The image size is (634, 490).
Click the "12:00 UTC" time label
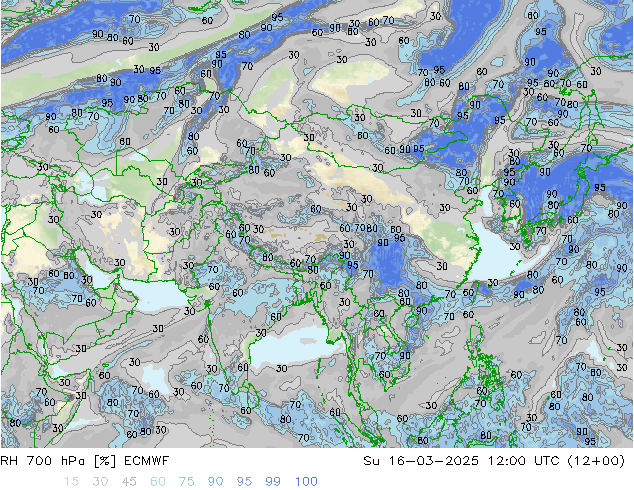point(523,461)
